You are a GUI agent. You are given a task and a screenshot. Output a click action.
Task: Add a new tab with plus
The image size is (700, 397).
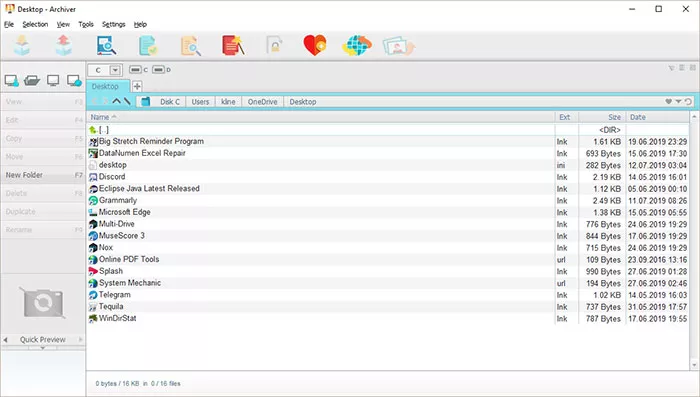[x=137, y=86]
